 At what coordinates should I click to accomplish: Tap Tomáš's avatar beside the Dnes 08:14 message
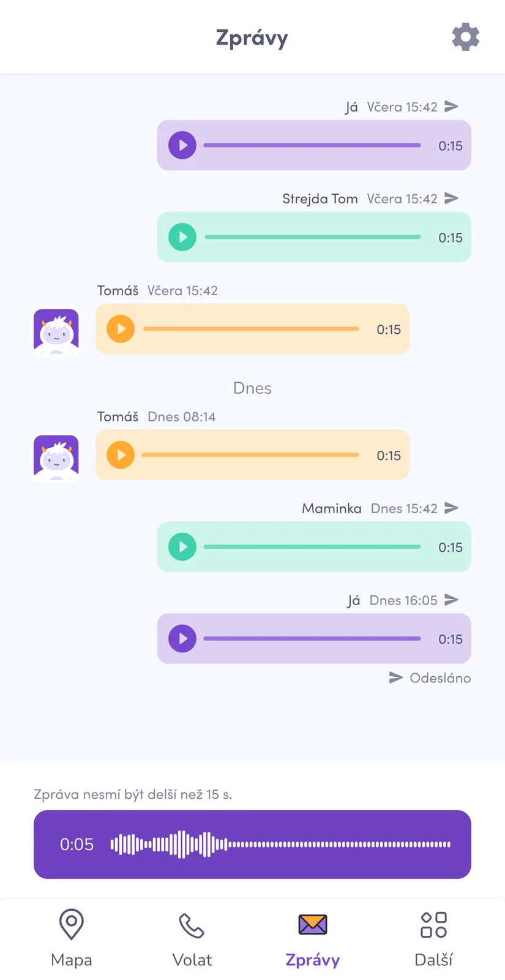tap(56, 458)
